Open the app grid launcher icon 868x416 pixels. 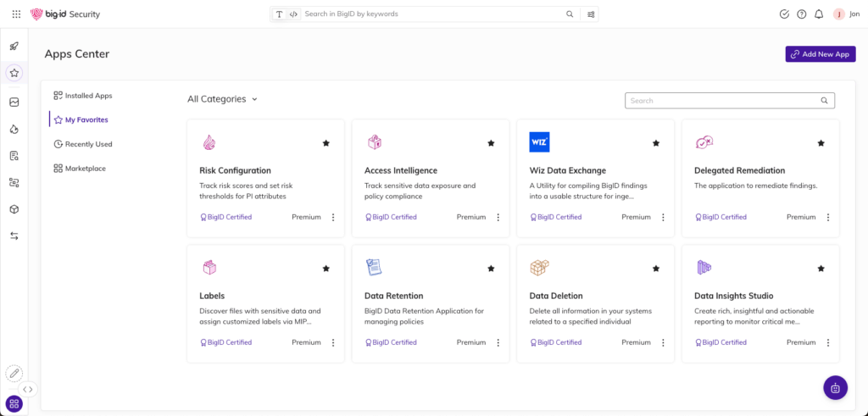[x=16, y=14]
